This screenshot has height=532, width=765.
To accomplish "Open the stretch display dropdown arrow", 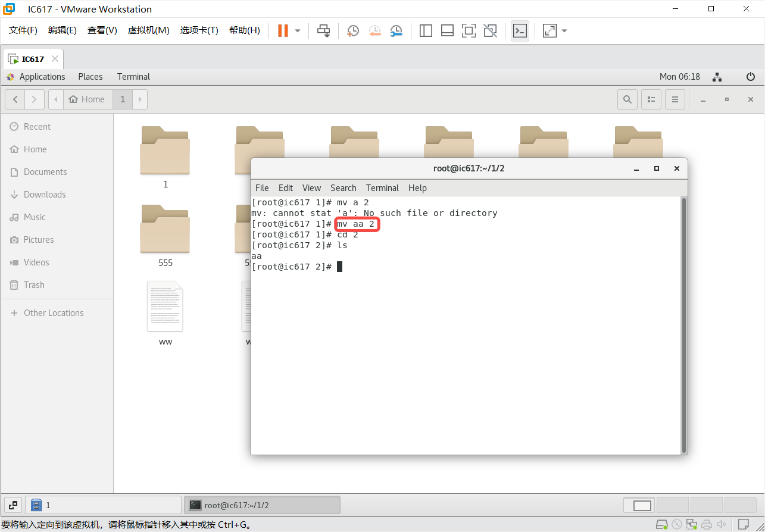I will coord(564,30).
